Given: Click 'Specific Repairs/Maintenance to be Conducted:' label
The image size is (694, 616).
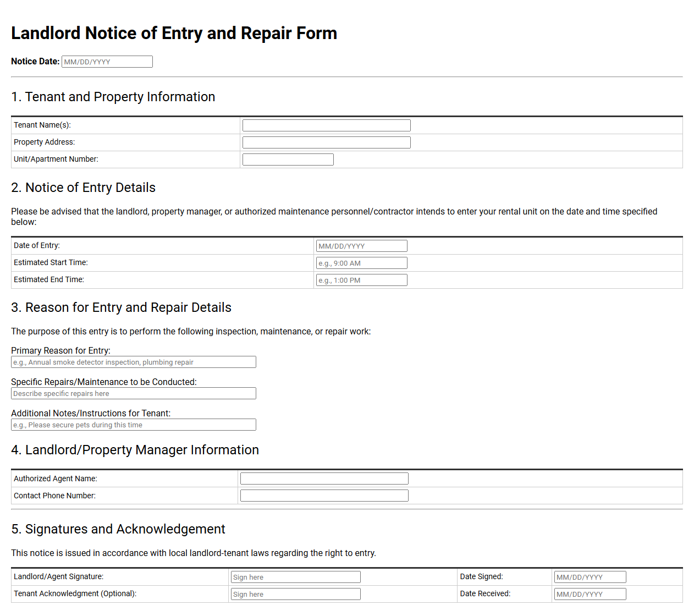Looking at the screenshot, I should pos(104,382).
